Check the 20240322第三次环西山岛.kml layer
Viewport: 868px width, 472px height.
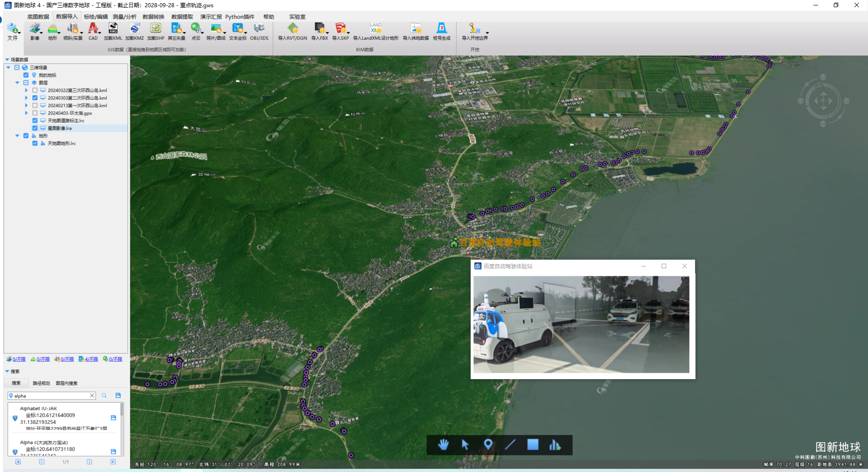pyautogui.click(x=35, y=90)
